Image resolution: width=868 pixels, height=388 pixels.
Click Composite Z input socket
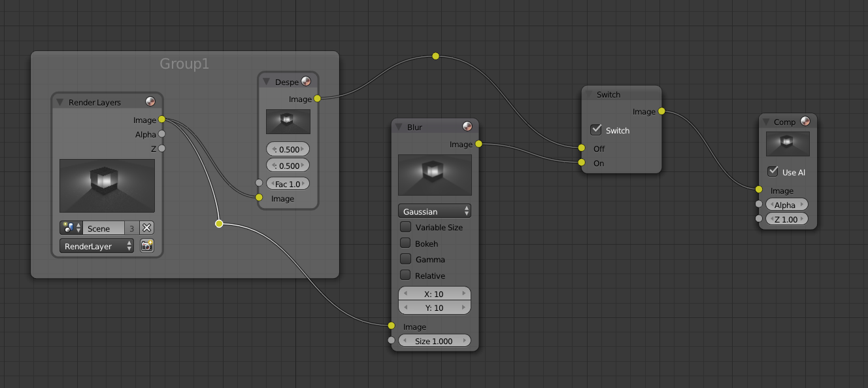[758, 219]
